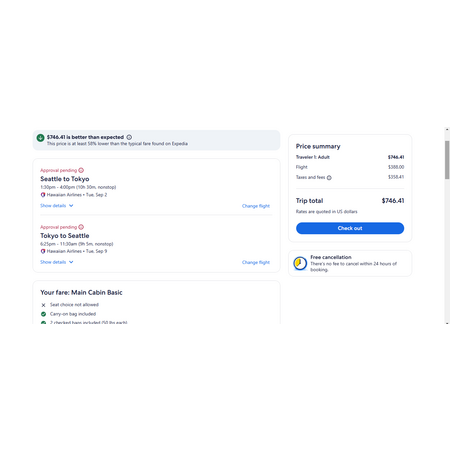Expand Show details for Seattle to Tokyo

57,206
